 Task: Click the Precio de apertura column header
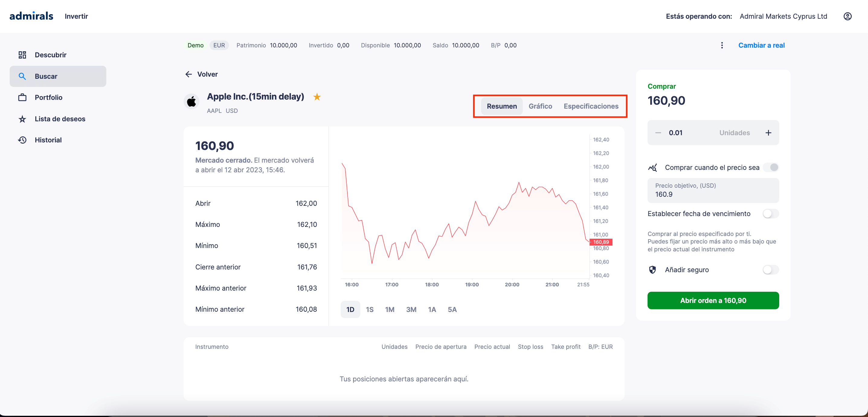pyautogui.click(x=441, y=347)
